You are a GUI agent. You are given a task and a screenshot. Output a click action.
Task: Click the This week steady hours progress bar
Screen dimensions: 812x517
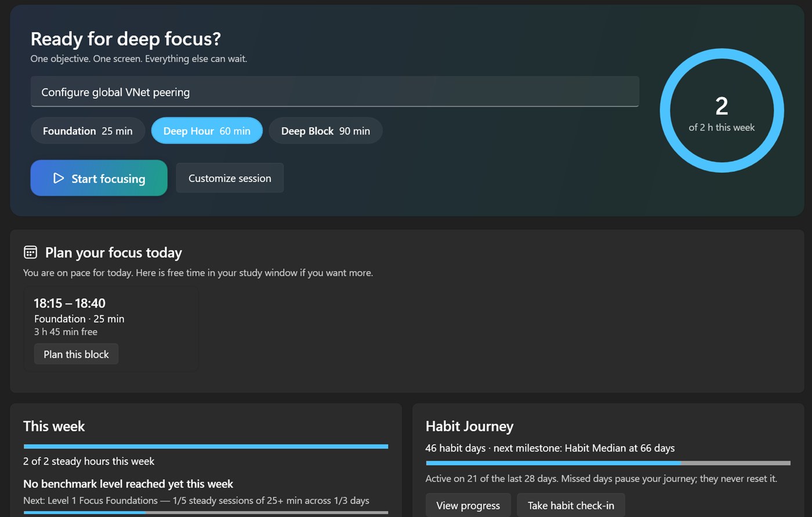click(206, 446)
